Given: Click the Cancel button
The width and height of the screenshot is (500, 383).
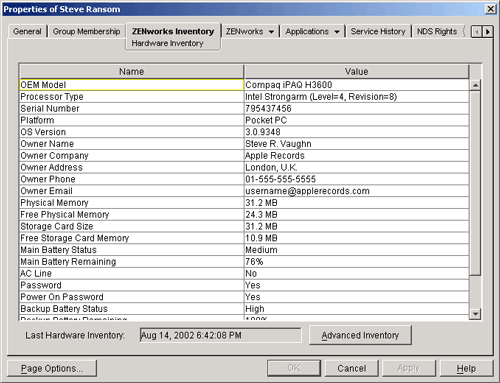Looking at the screenshot, I should [352, 368].
